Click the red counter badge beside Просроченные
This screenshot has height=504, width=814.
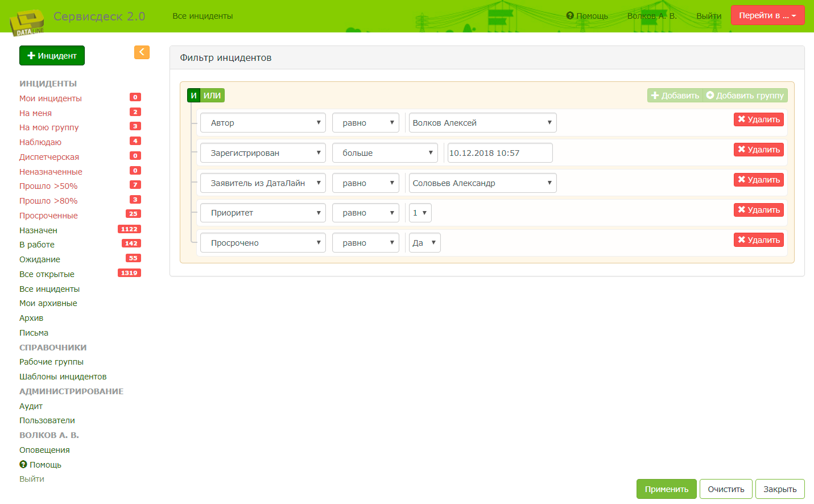click(x=133, y=214)
